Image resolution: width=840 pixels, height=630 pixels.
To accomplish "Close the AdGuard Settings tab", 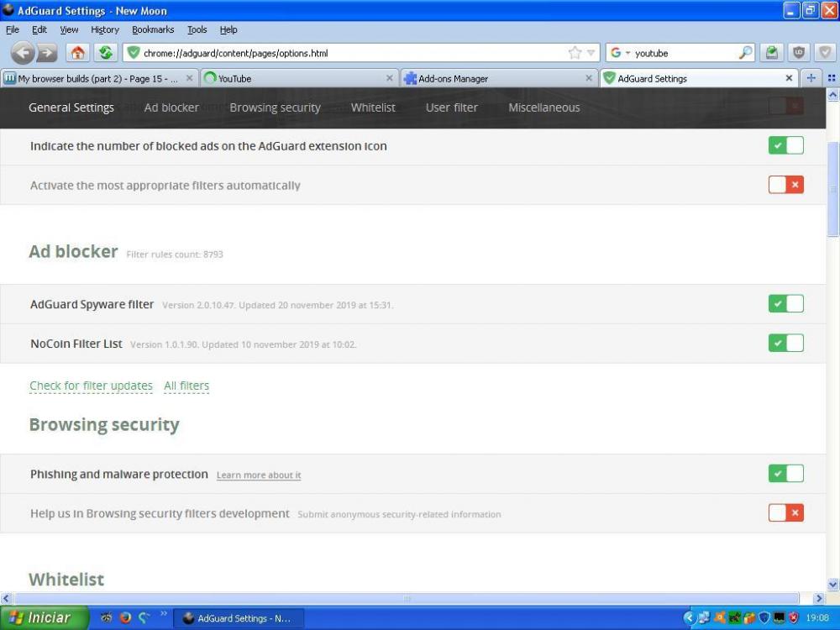I will click(x=789, y=78).
